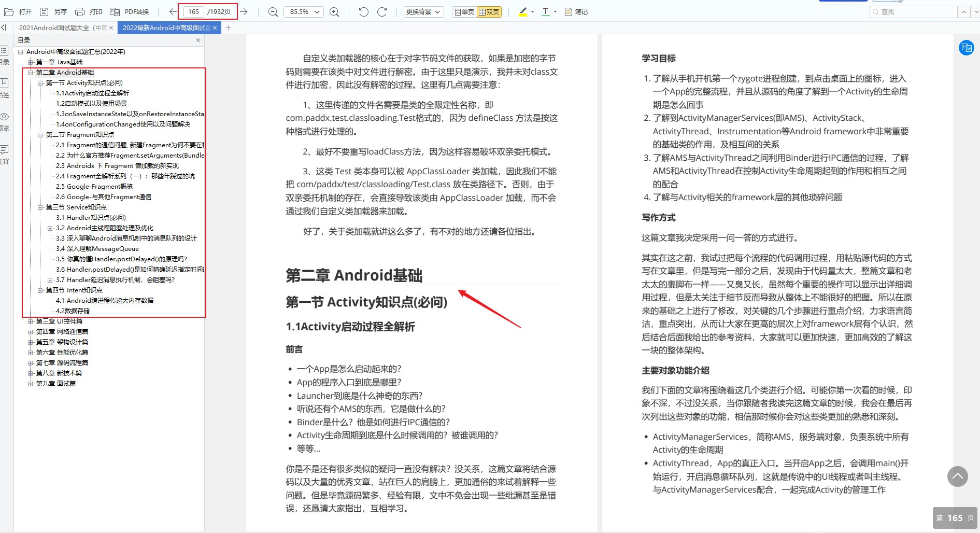Expand 第九章 面试篇 tree node

point(31,384)
